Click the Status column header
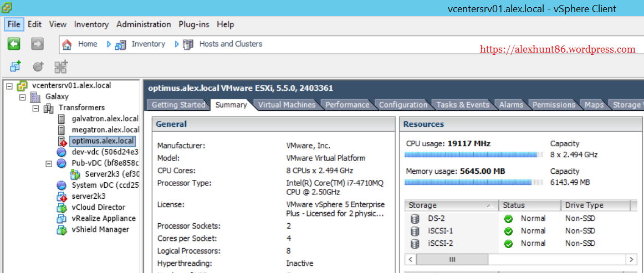 pos(530,205)
